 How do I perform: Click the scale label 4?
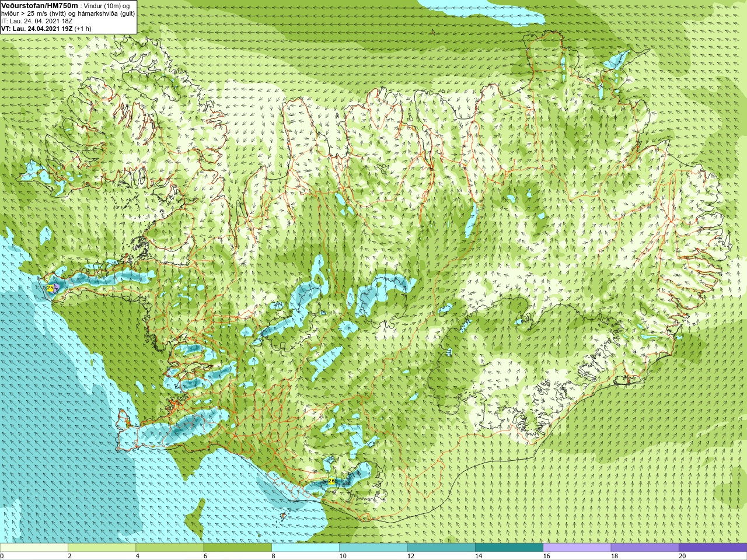[x=137, y=556]
